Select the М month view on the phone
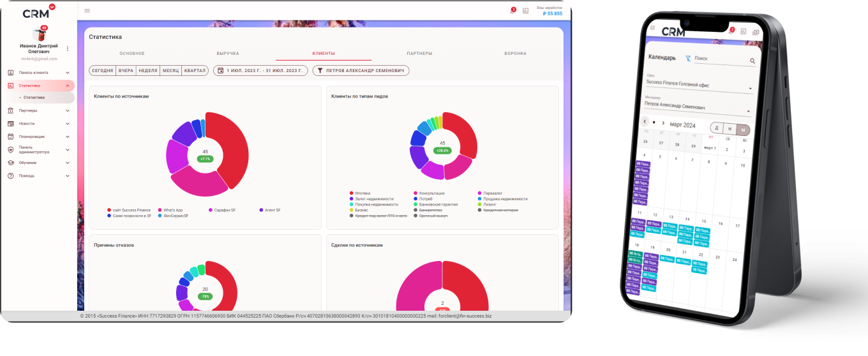 [x=742, y=130]
